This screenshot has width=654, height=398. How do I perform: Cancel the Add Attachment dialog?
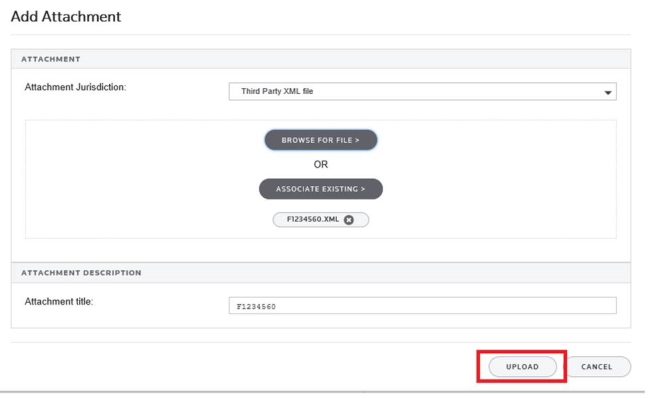tap(597, 367)
